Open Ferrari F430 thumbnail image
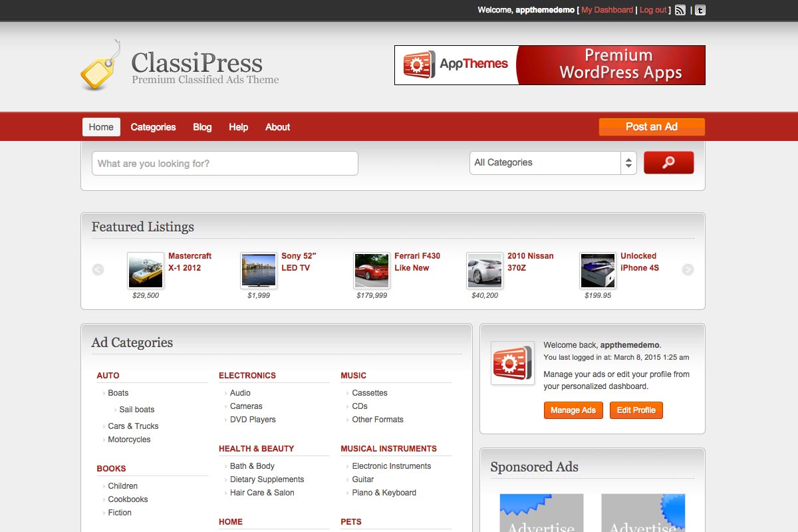Image resolution: width=798 pixels, height=532 pixels. click(x=372, y=270)
